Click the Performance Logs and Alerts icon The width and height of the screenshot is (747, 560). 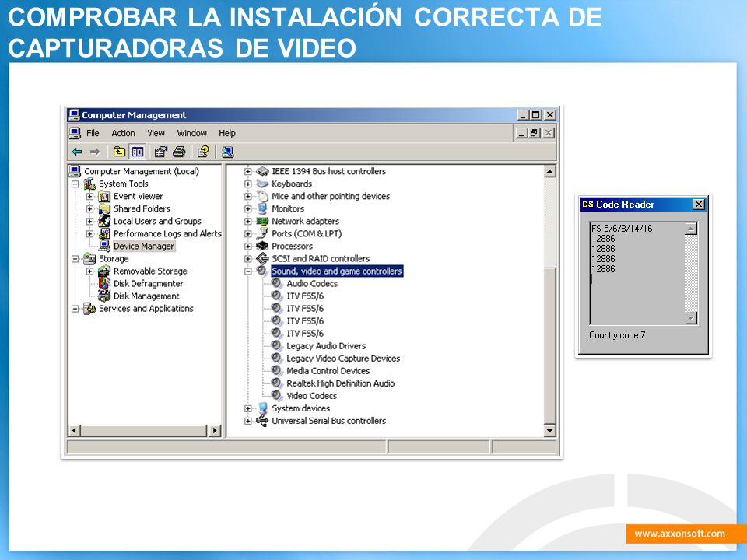click(x=104, y=234)
